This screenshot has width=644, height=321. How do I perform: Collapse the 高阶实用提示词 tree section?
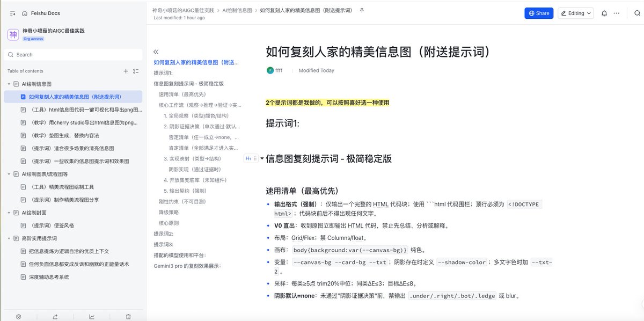(10, 238)
